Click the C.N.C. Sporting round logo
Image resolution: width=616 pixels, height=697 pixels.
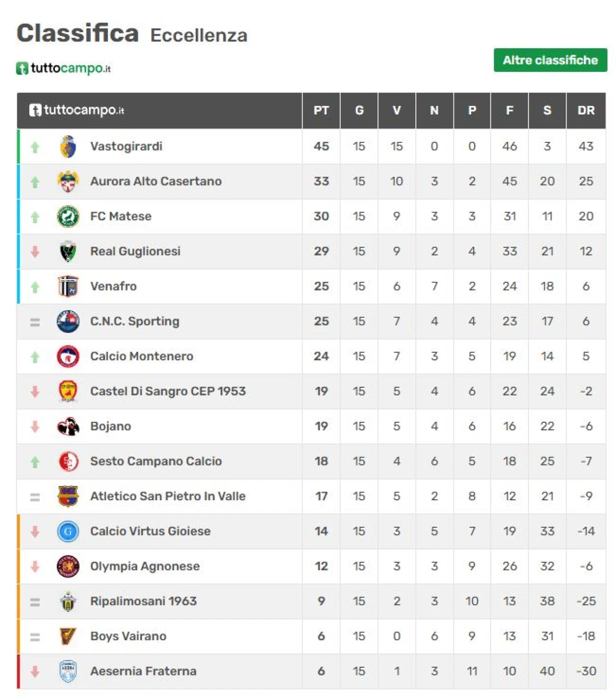pos(68,321)
